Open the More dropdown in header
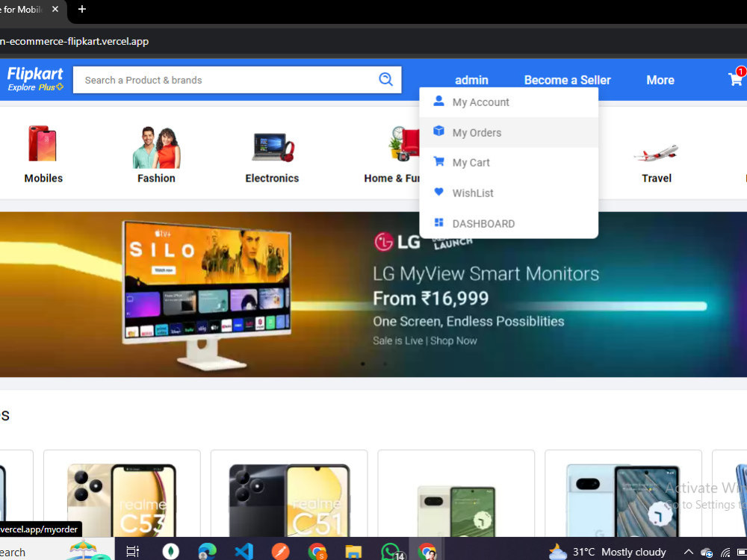 click(x=660, y=80)
